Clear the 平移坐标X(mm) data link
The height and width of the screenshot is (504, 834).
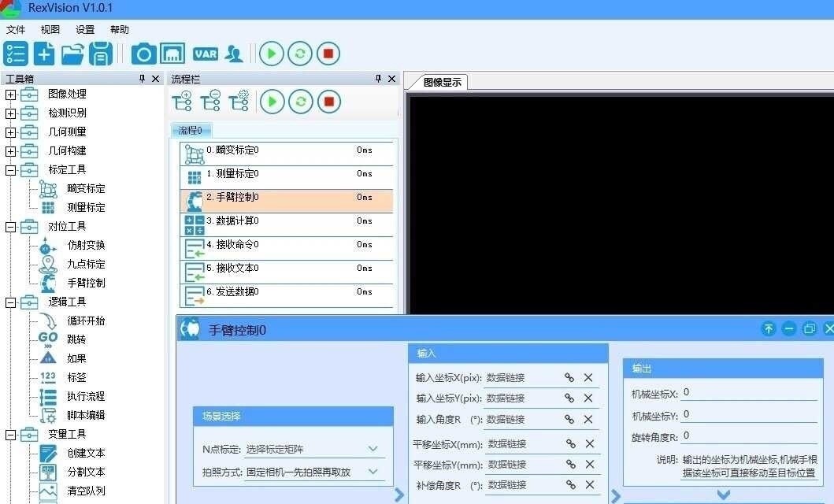590,443
